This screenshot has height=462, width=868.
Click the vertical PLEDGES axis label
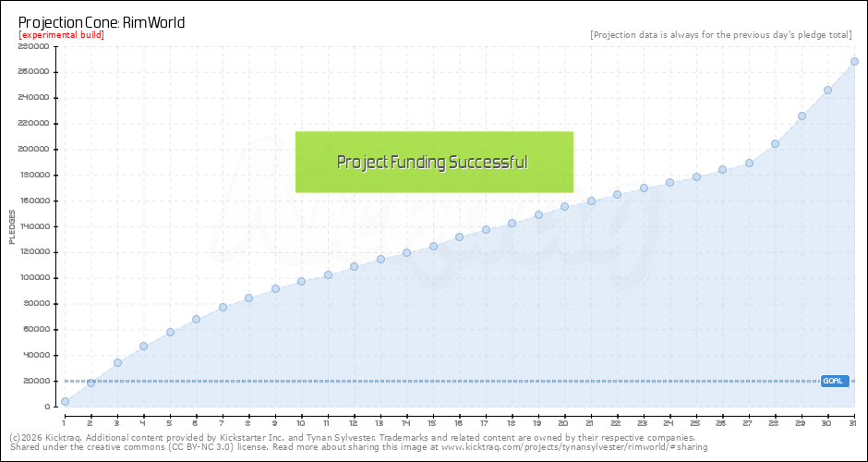pos(12,226)
